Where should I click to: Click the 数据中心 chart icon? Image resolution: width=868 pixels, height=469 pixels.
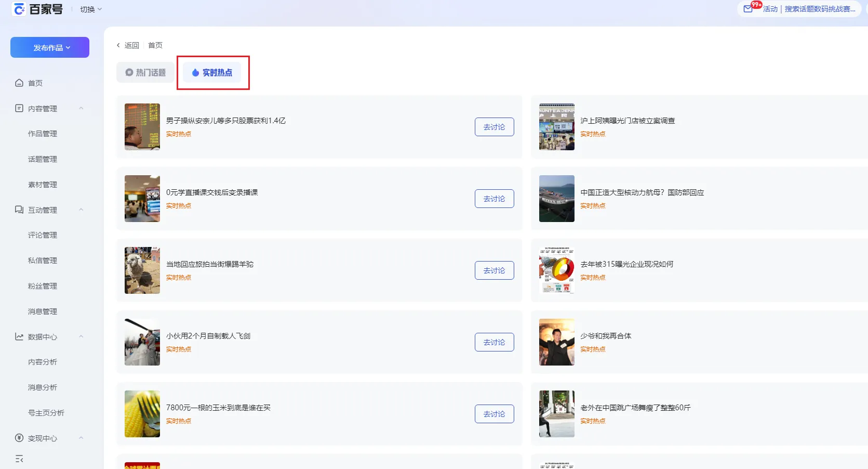[x=19, y=336]
